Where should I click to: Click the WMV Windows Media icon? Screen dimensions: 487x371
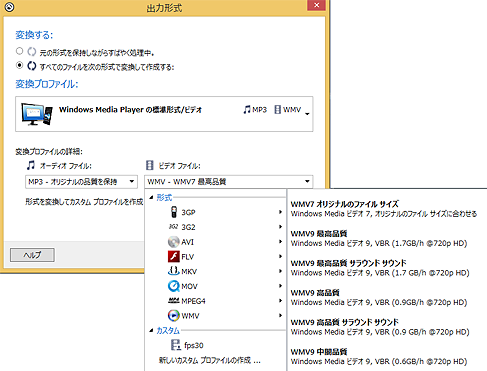(174, 315)
